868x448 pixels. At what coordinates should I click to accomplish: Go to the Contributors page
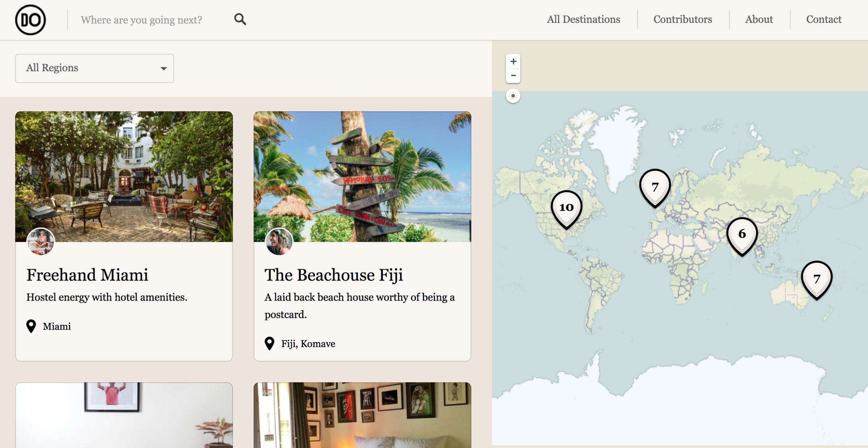coord(683,19)
